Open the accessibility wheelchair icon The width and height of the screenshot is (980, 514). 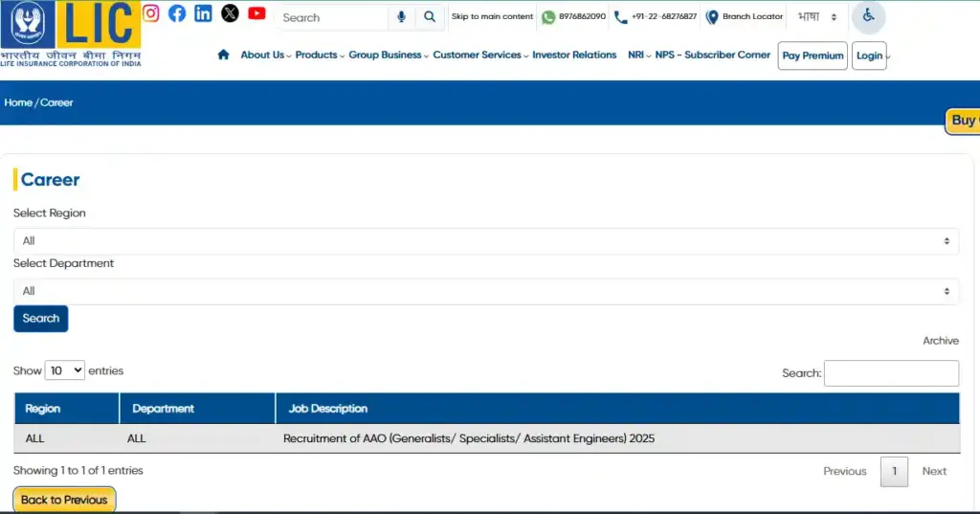(868, 16)
